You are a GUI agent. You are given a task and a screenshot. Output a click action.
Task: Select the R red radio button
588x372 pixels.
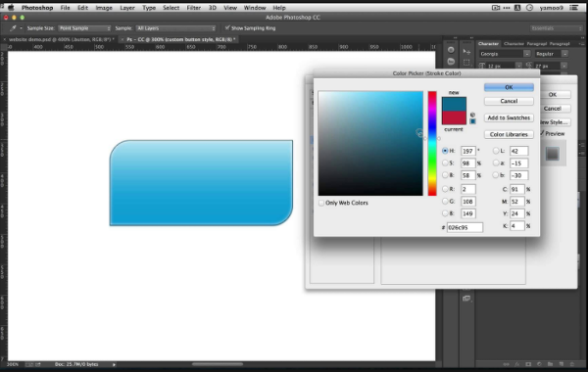pos(445,189)
